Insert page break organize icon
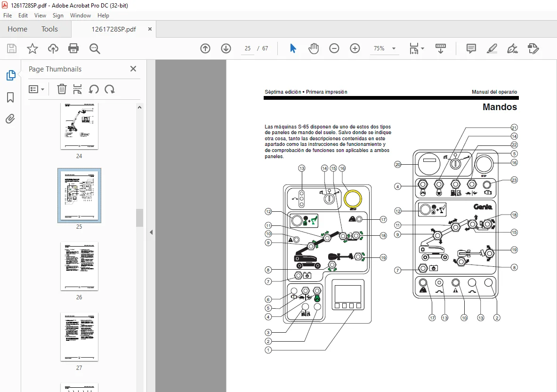 [77, 89]
